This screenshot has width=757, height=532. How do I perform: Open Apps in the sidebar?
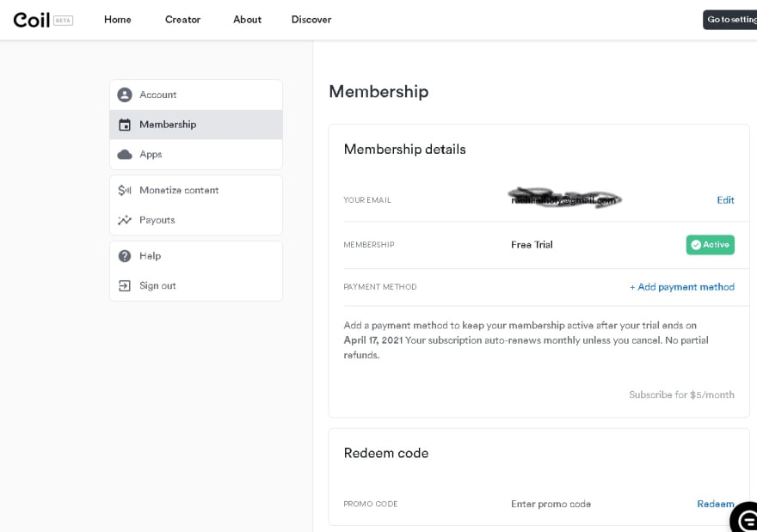pos(196,155)
